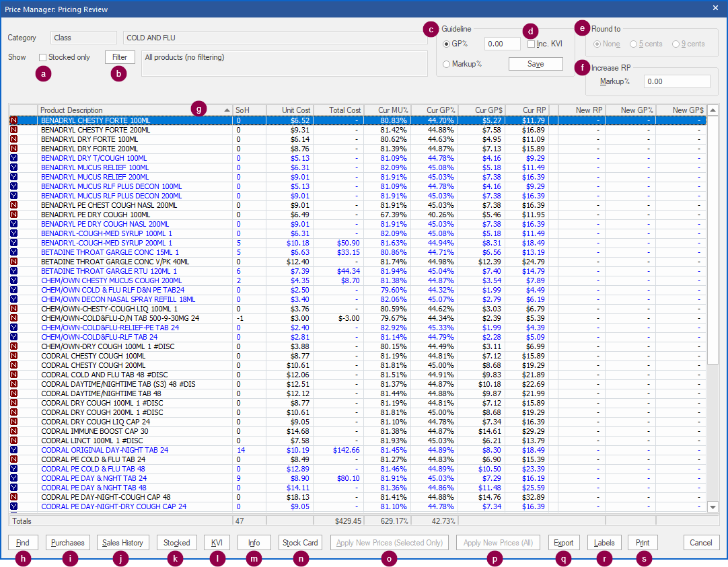Click the Labels button
Viewport: 728px width, 567px height.
(x=604, y=542)
